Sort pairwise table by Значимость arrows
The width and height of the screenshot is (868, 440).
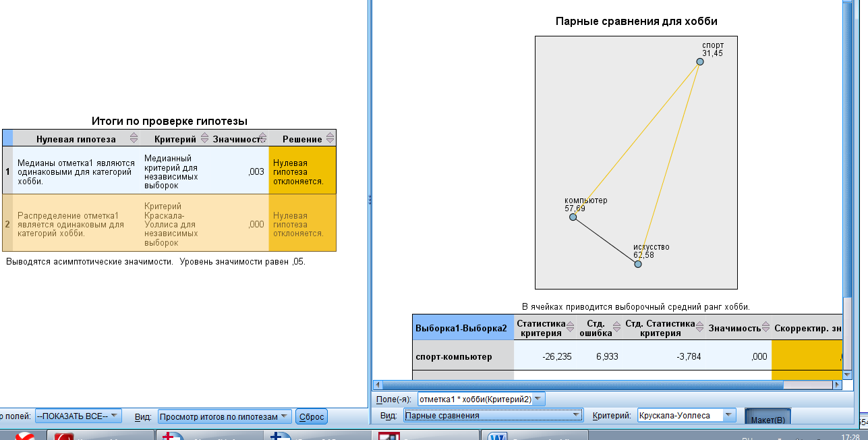tap(766, 328)
